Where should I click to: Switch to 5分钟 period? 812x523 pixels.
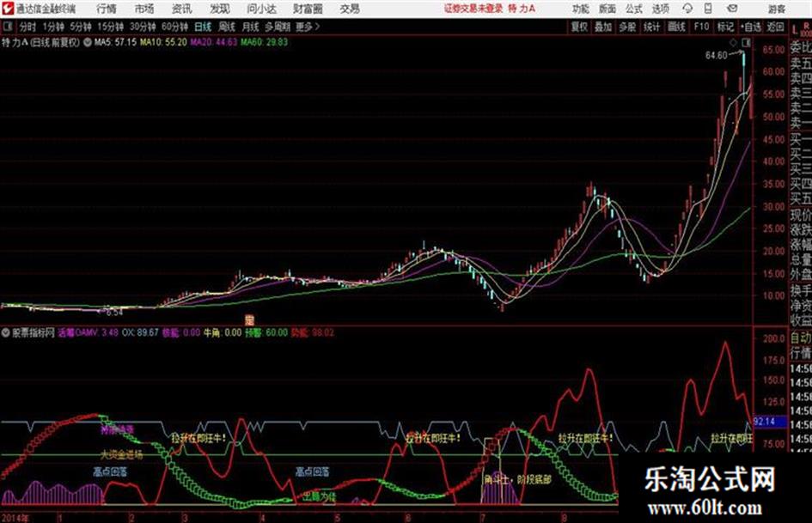80,27
